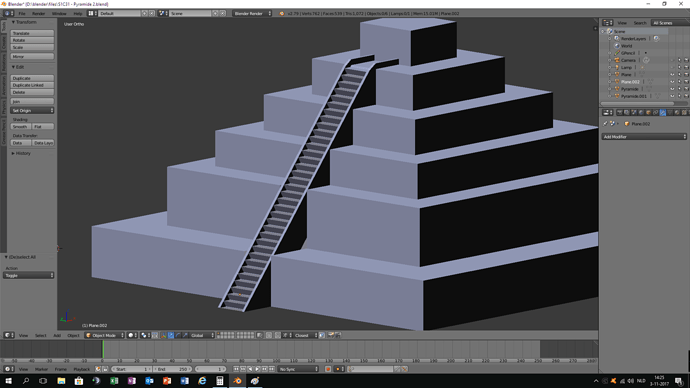The image size is (690, 388).
Task: Open the Material properties sphere icon
Action: tap(677, 113)
